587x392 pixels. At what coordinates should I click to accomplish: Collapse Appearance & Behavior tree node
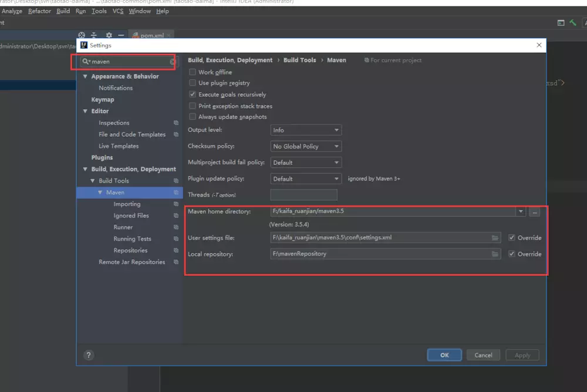coord(85,76)
